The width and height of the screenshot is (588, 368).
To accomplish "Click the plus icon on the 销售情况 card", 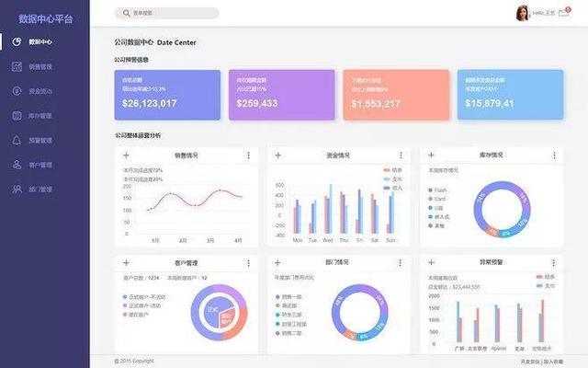I will click(126, 155).
